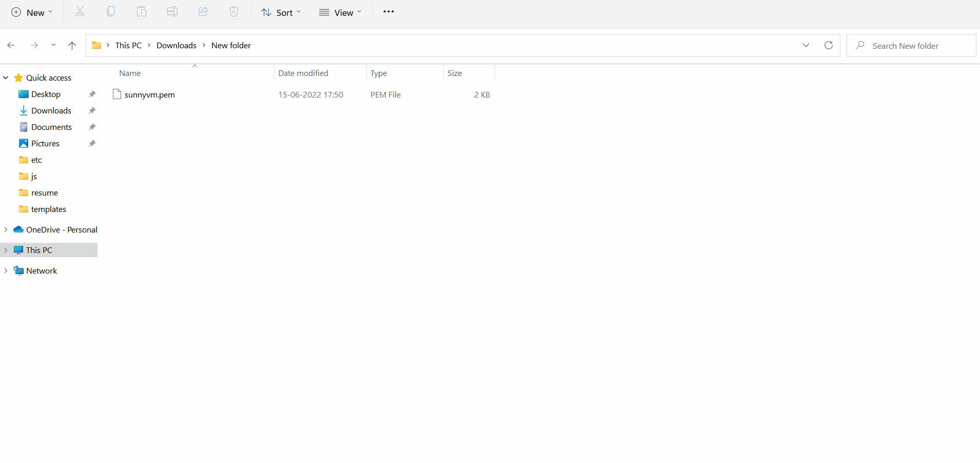Open Downloads in Quick access

(x=51, y=110)
